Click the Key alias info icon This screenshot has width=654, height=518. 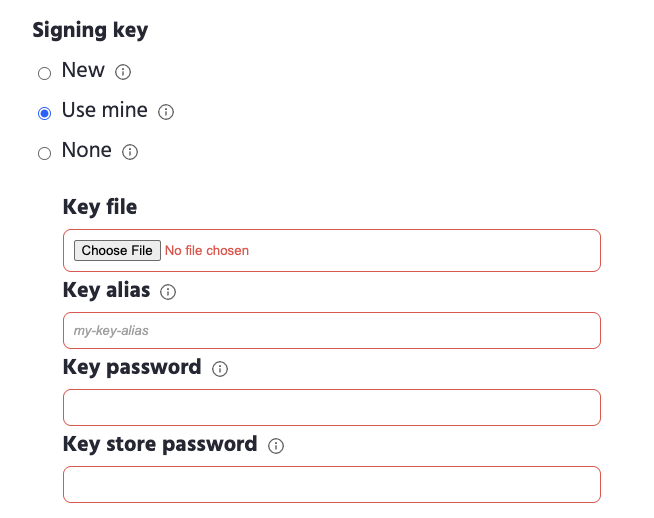[x=168, y=292]
